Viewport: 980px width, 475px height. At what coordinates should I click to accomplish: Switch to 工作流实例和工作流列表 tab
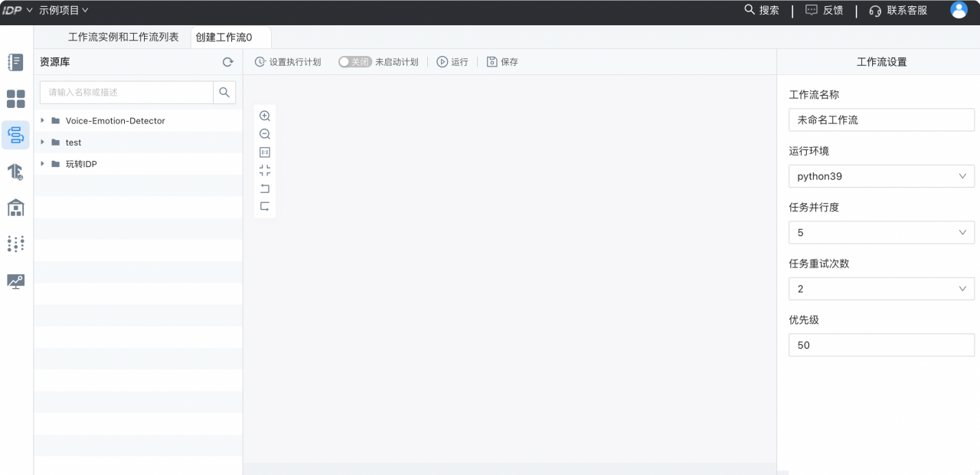(123, 37)
